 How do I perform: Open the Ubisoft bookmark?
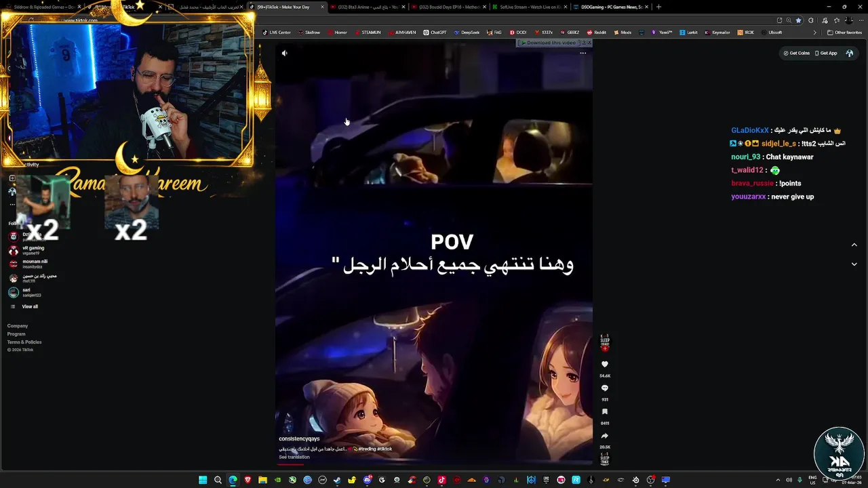click(x=772, y=33)
